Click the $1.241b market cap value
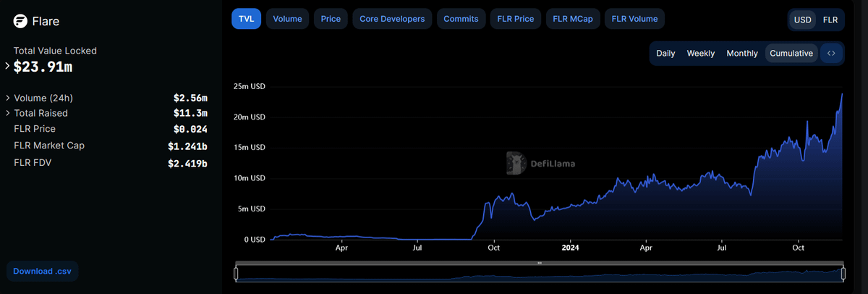 pos(187,146)
